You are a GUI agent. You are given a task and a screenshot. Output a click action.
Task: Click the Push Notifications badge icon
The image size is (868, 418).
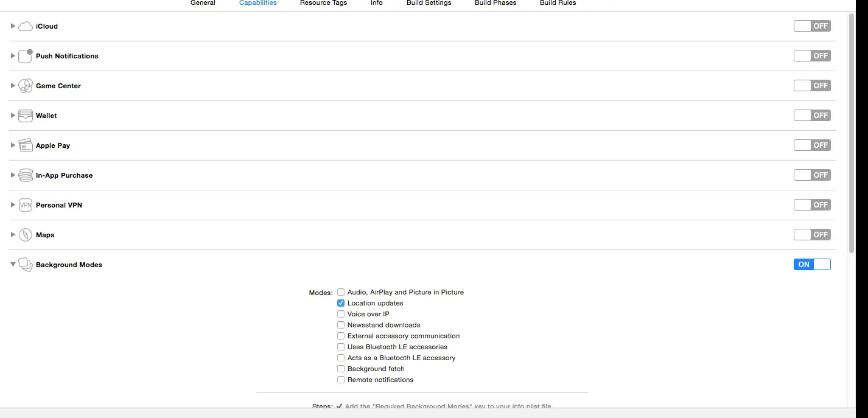pyautogui.click(x=26, y=56)
